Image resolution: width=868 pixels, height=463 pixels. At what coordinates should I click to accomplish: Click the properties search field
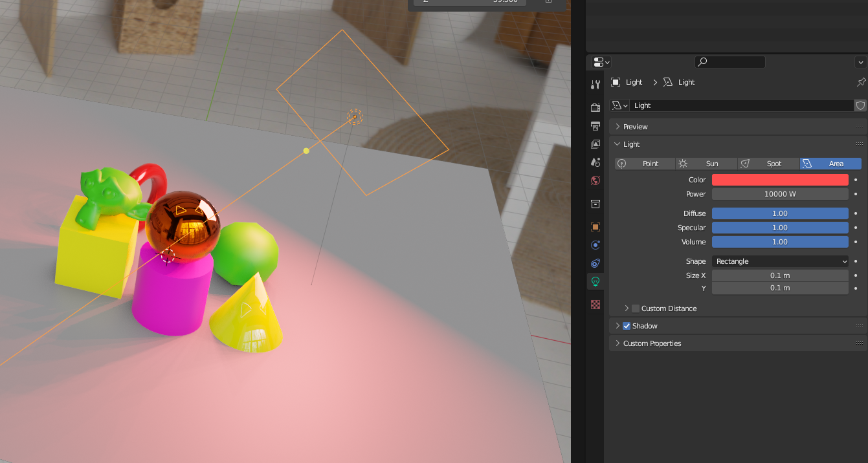(730, 62)
